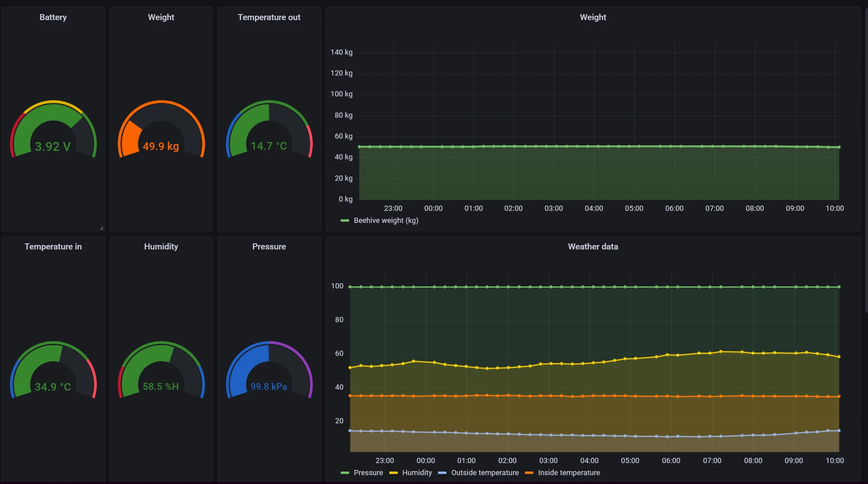Open the Weather data panel title
The width and height of the screenshot is (868, 484).
point(593,247)
